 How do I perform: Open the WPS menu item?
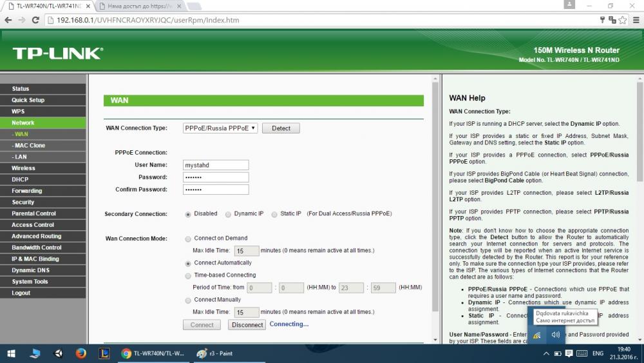[x=43, y=112]
